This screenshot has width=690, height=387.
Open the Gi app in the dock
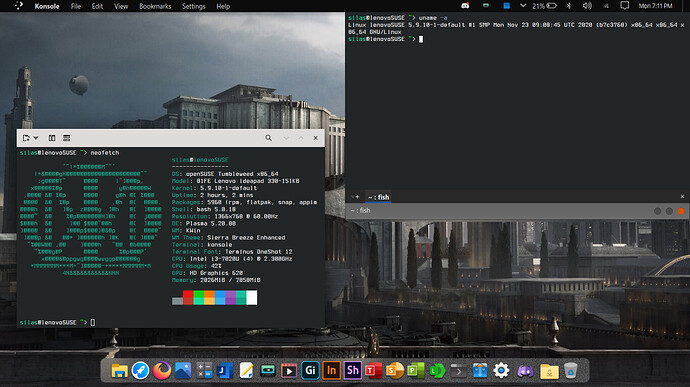(310, 371)
